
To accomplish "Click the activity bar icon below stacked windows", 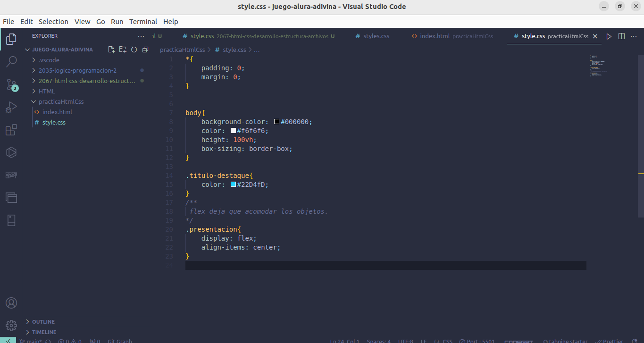I will (x=11, y=220).
